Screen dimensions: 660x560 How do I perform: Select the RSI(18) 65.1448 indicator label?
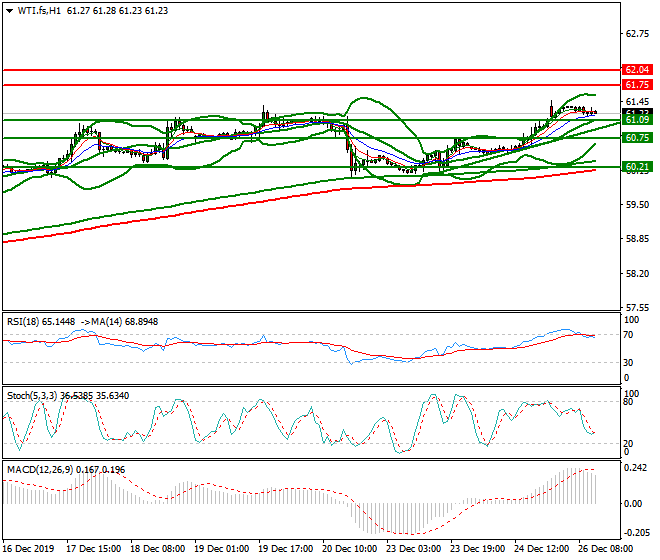41,322
